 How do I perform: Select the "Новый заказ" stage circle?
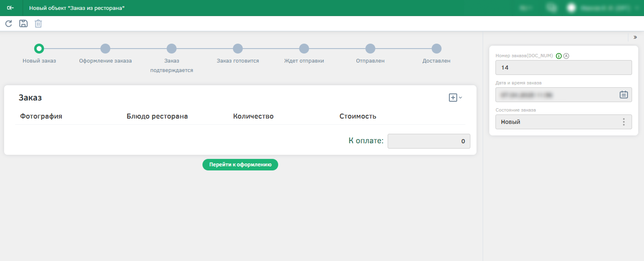coord(39,49)
